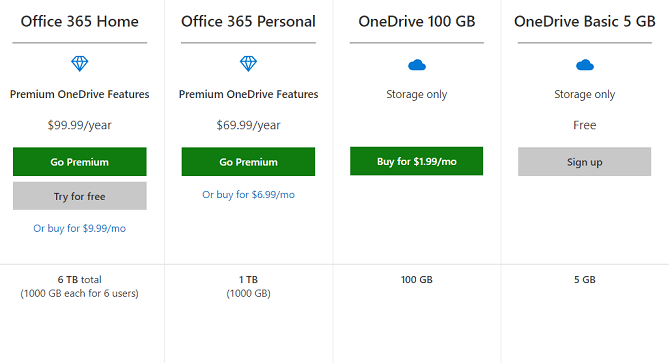Screen dimensions: 670x363
Task: Select the Try for free button
Action: (79, 196)
